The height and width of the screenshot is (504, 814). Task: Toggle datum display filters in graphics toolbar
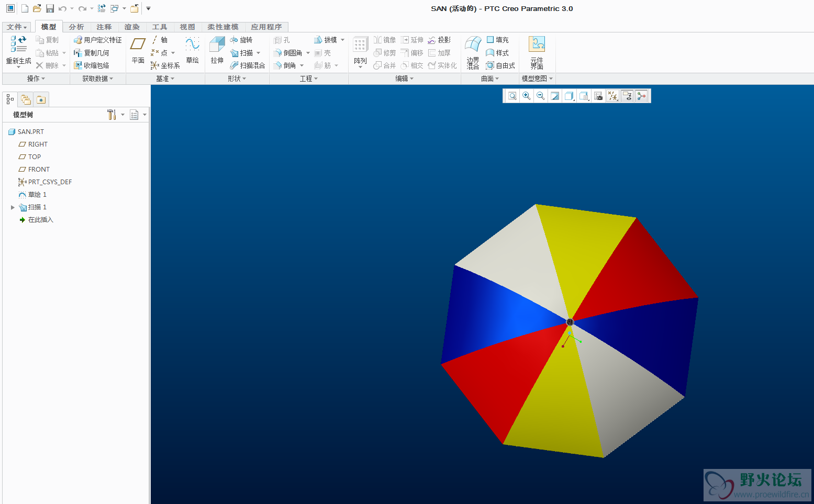612,96
